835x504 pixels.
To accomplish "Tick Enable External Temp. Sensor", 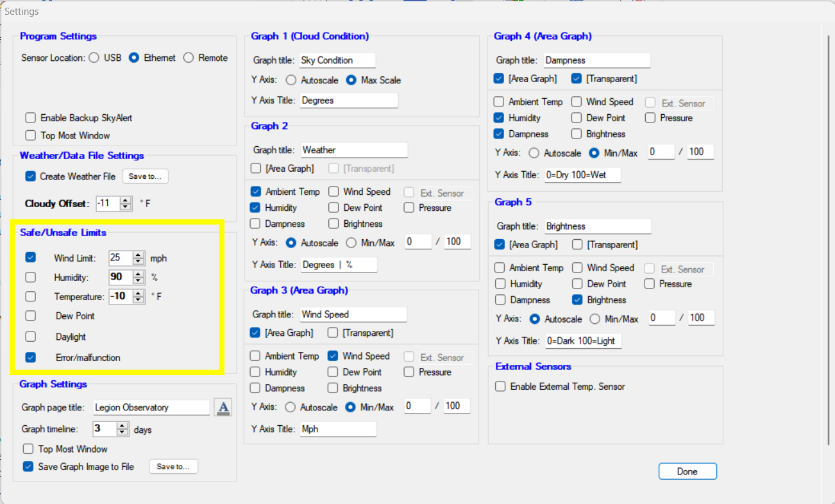I will (500, 387).
